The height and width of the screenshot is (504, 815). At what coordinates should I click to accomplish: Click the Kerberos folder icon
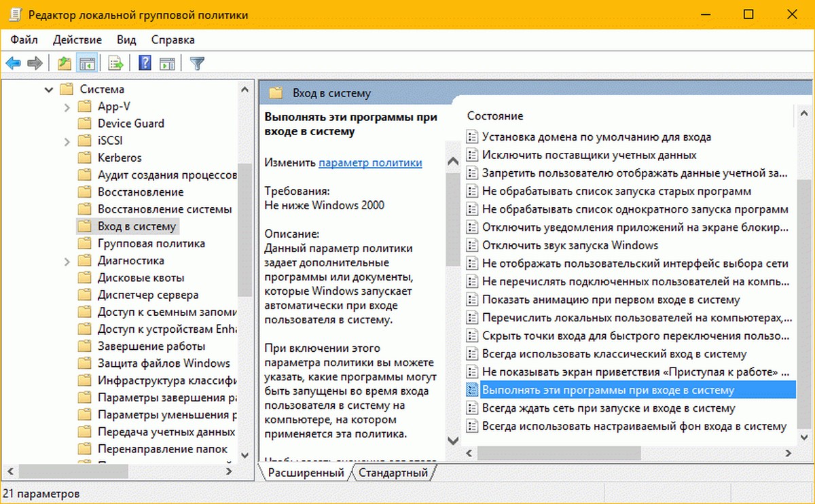84,158
